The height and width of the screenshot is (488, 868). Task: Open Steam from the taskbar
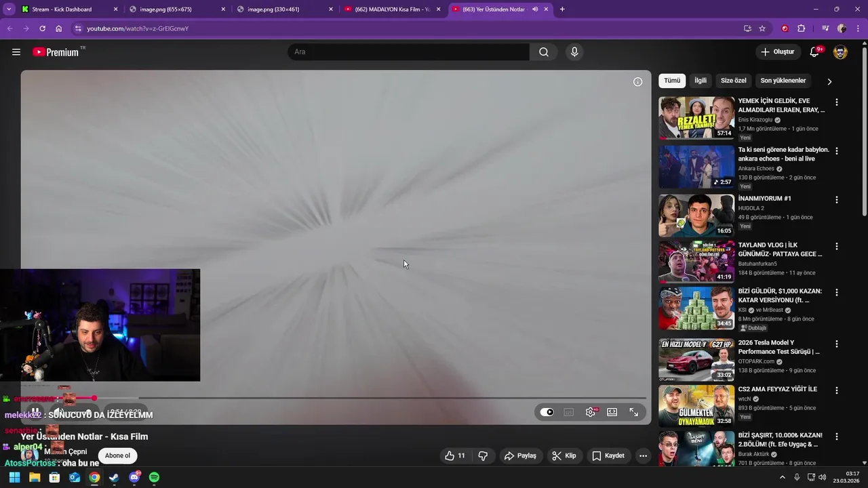click(114, 477)
